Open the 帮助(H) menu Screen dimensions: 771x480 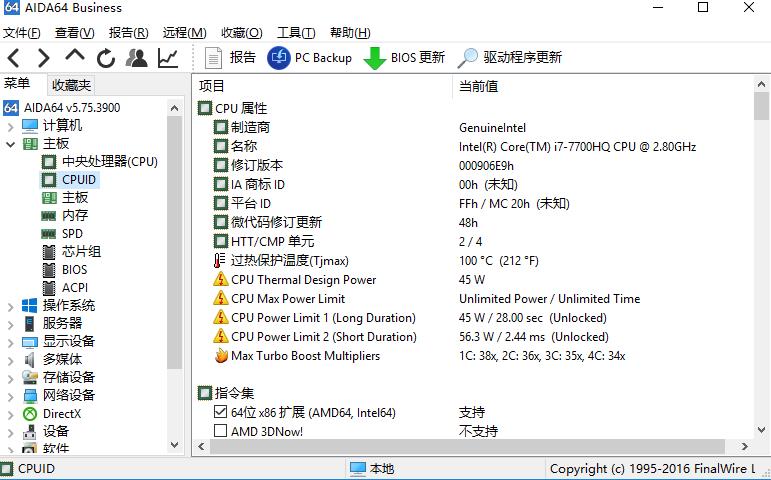(350, 33)
